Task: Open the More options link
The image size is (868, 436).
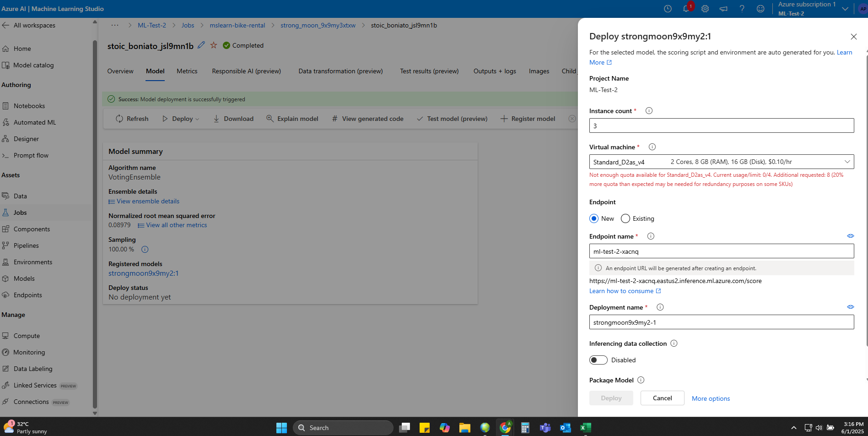Action: click(x=711, y=398)
